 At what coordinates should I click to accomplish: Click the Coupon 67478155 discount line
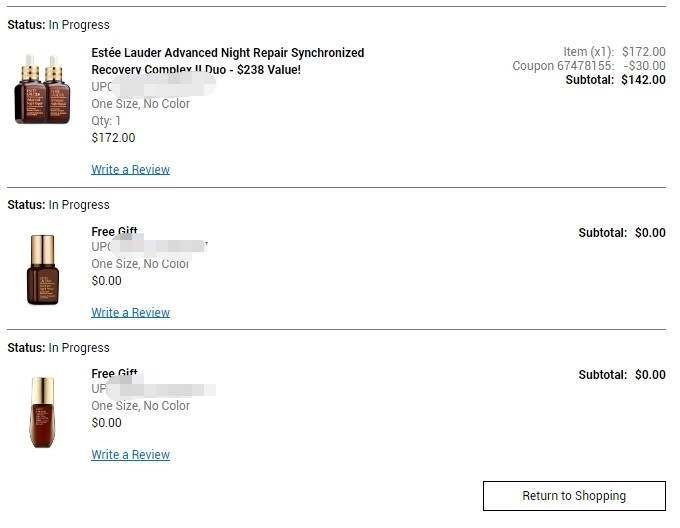click(x=589, y=66)
